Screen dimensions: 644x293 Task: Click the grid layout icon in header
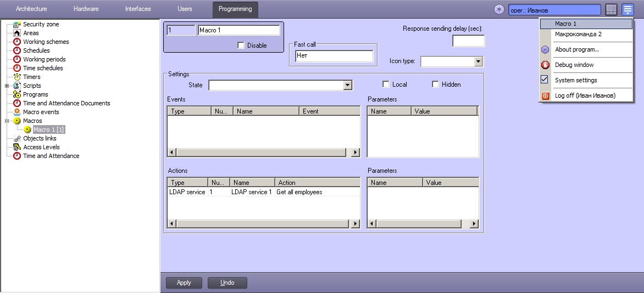(x=611, y=9)
